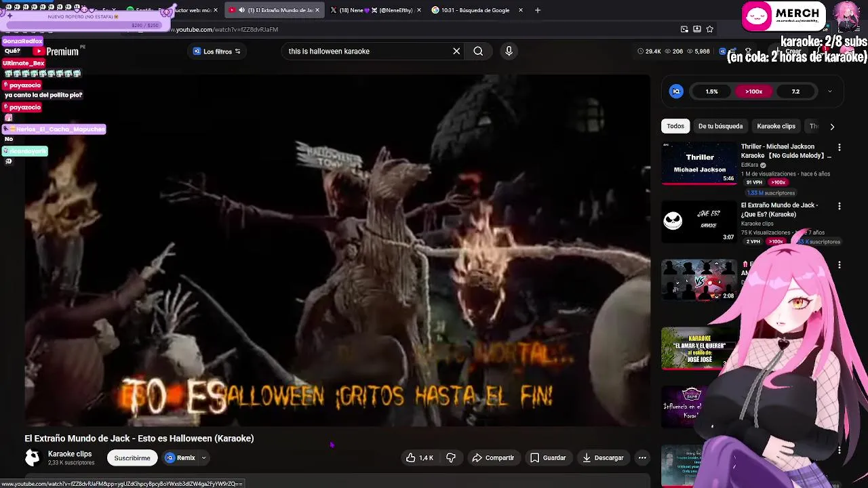Expand the Remix dropdown arrow
Image resolution: width=868 pixels, height=488 pixels.
click(203, 458)
